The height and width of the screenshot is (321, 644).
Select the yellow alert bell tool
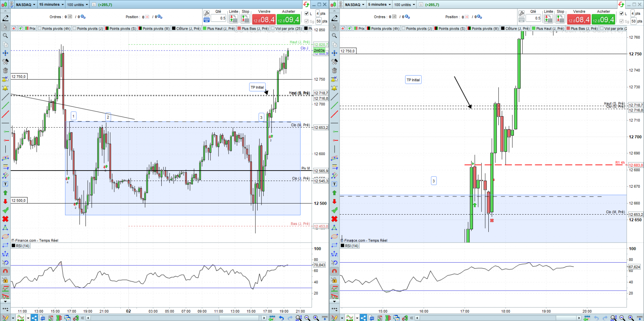(5, 88)
